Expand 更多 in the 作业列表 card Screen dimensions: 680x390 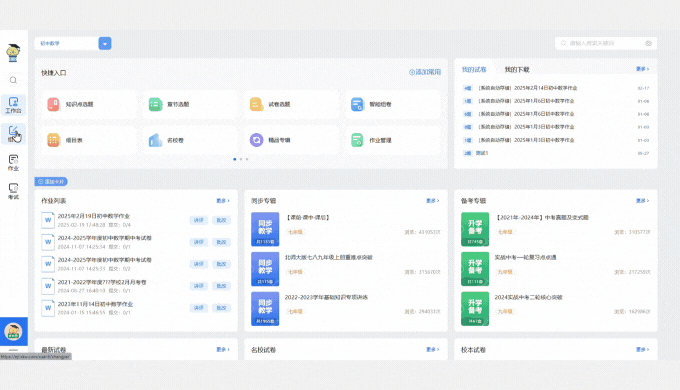tap(223, 201)
